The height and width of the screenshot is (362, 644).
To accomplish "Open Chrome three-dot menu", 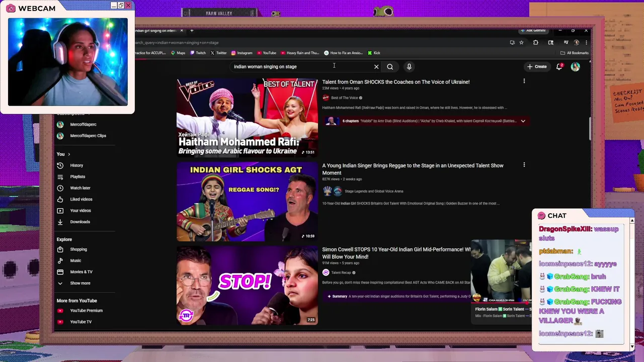I will coord(586,42).
